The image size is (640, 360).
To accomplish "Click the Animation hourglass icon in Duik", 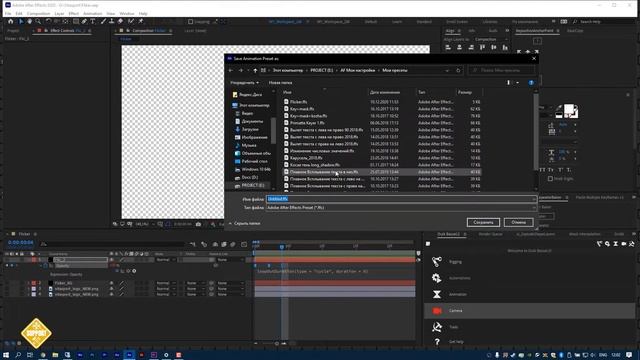I will (x=437, y=294).
